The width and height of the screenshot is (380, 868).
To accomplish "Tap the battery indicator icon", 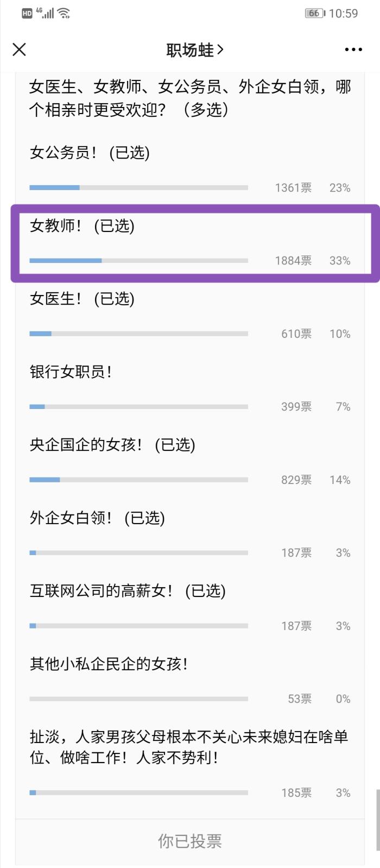I will click(314, 13).
